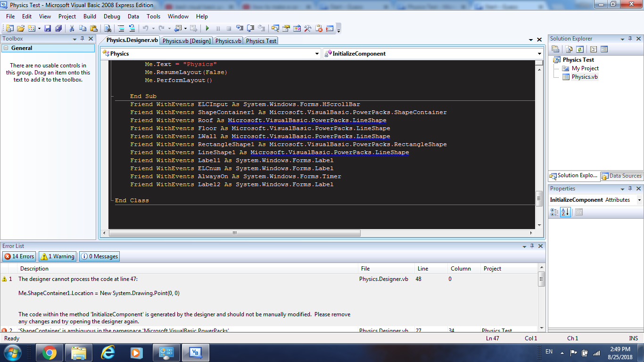
Task: Open the Debug menu
Action: 112,16
